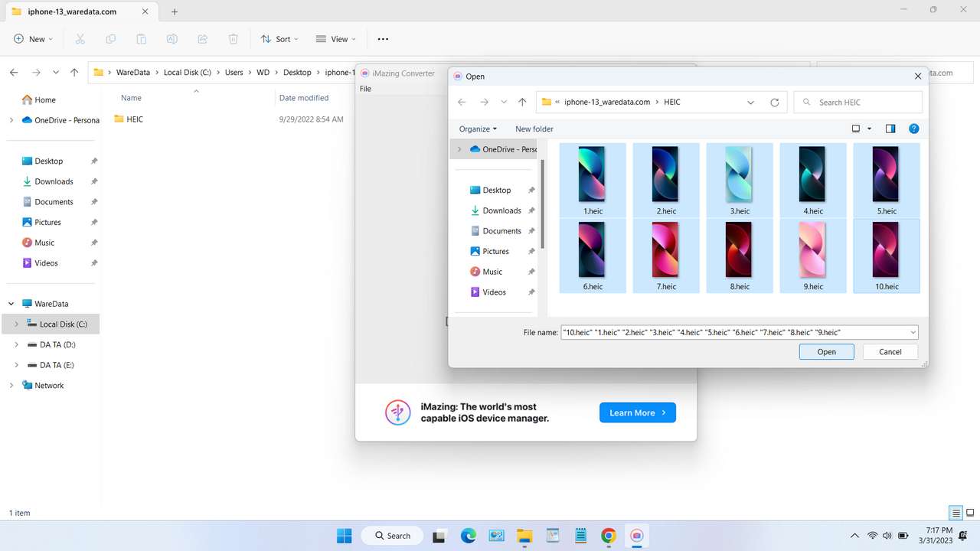This screenshot has width=980, height=551.
Task: Pin-click Downloads in the dialog sidebar
Action: coord(531,210)
